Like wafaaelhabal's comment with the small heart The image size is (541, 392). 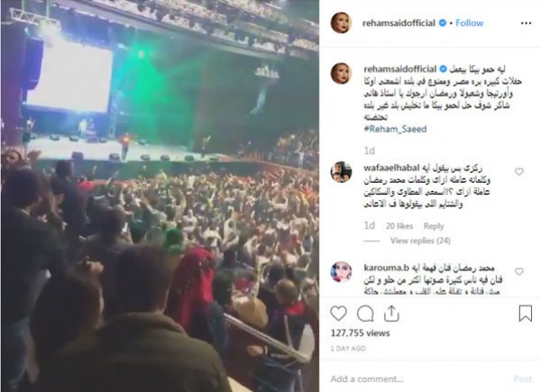(x=519, y=171)
